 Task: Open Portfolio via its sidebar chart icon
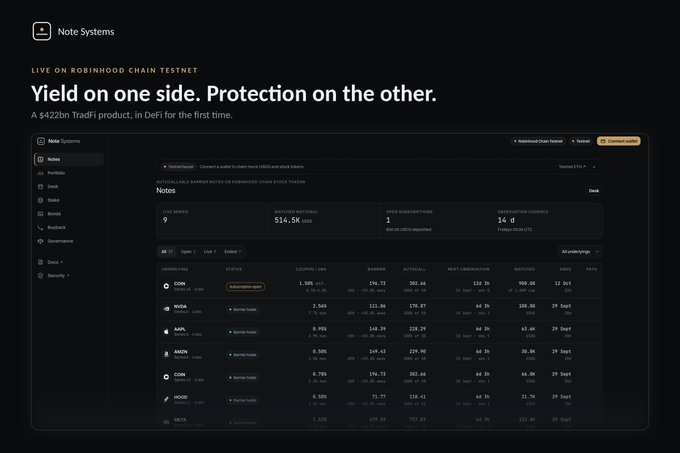40,173
